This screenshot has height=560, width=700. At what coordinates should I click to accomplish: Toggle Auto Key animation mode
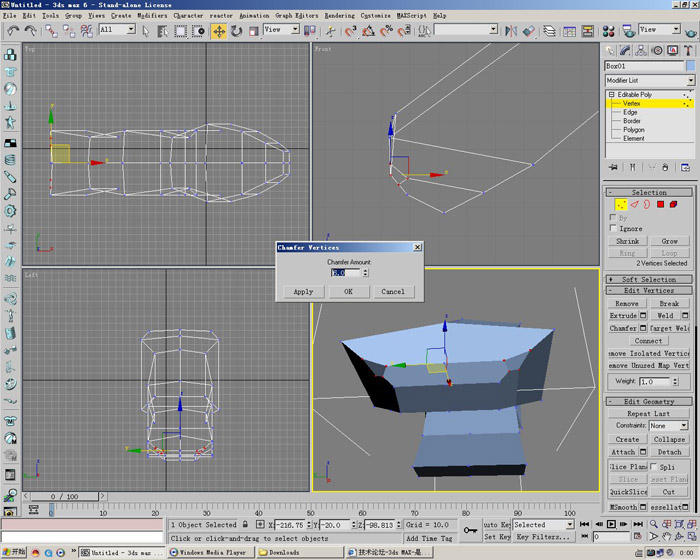coord(497,524)
